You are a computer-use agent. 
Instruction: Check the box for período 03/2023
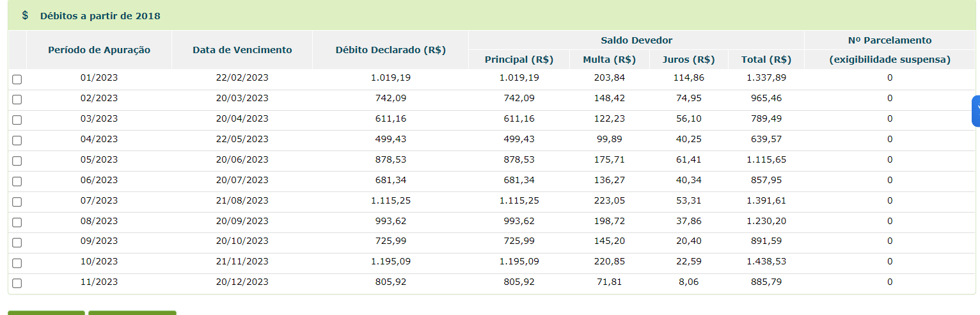click(x=17, y=120)
